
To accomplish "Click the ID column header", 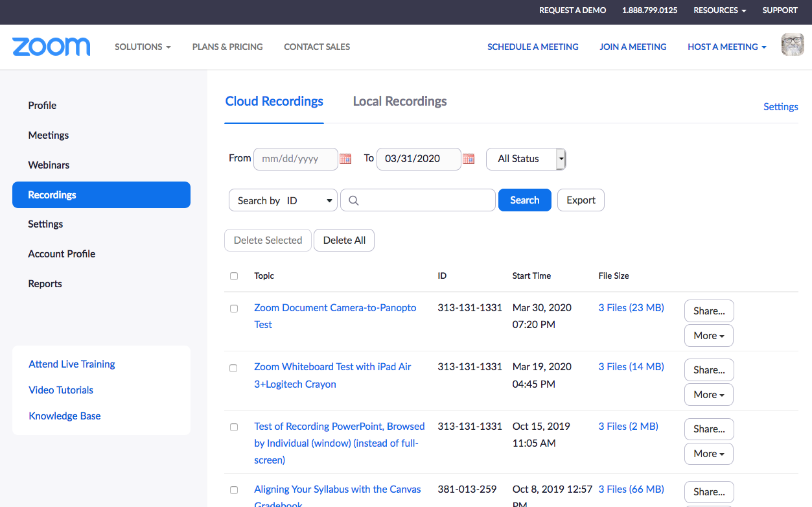I will point(442,276).
